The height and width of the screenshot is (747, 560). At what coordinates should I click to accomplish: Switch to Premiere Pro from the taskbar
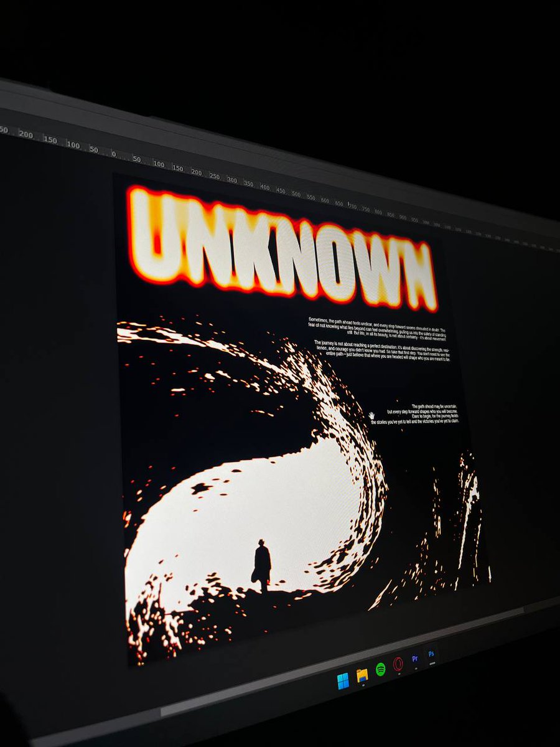tap(415, 659)
